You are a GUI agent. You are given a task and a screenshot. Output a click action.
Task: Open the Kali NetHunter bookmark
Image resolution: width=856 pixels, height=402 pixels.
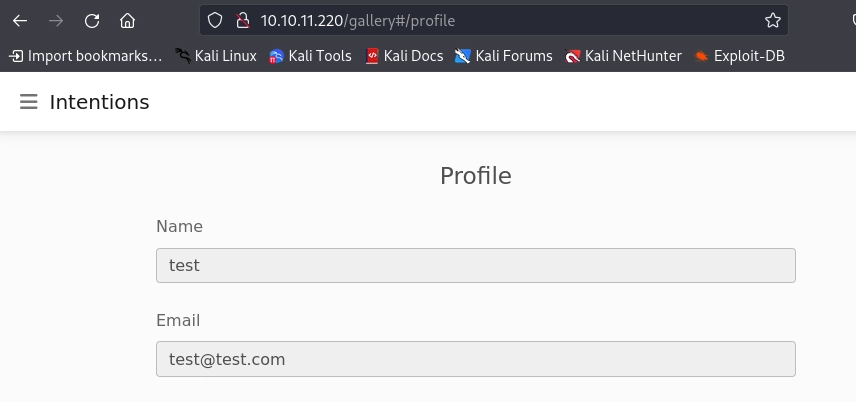(x=623, y=56)
